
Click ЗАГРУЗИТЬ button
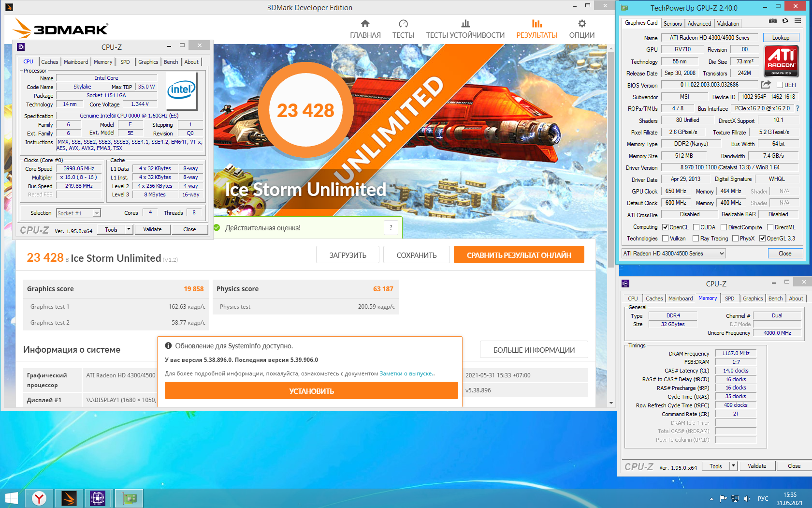click(348, 255)
